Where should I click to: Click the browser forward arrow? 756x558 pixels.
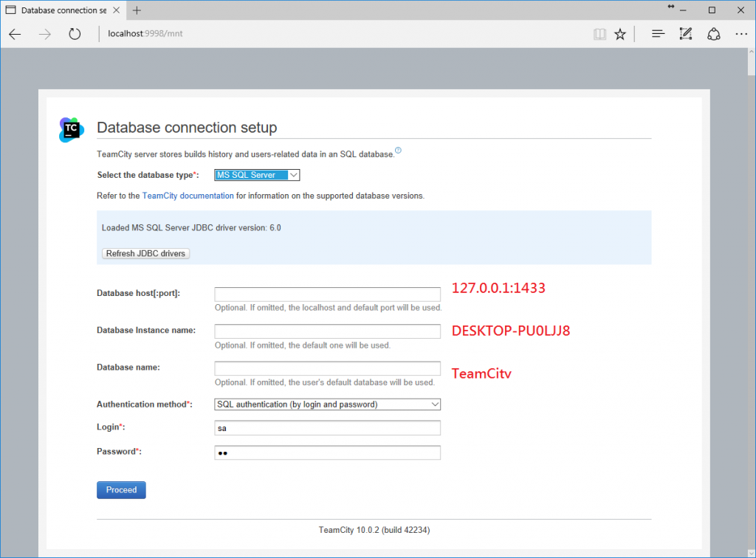click(45, 34)
